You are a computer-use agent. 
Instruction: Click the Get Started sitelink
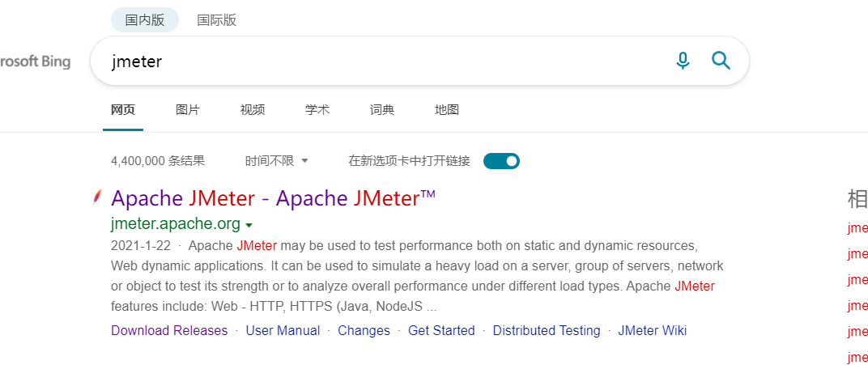(x=441, y=330)
